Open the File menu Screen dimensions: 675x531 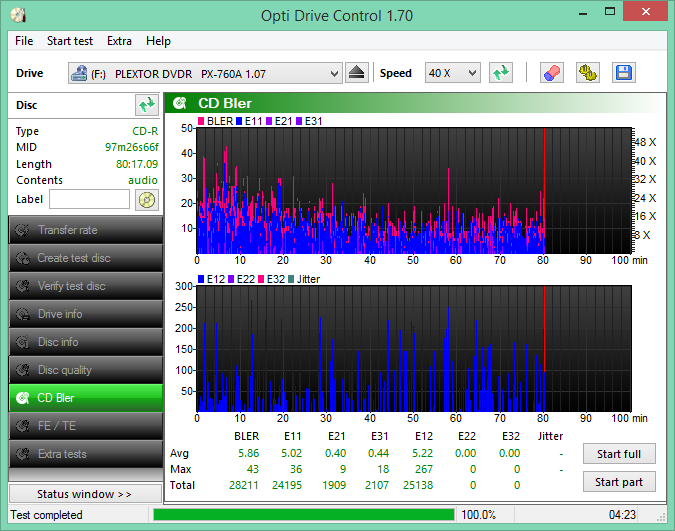[24, 41]
